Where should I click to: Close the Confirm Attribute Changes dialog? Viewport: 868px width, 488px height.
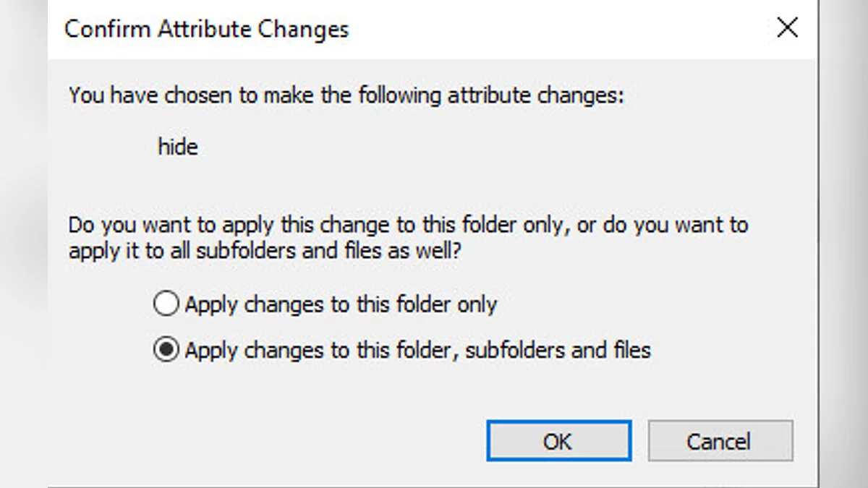[786, 28]
